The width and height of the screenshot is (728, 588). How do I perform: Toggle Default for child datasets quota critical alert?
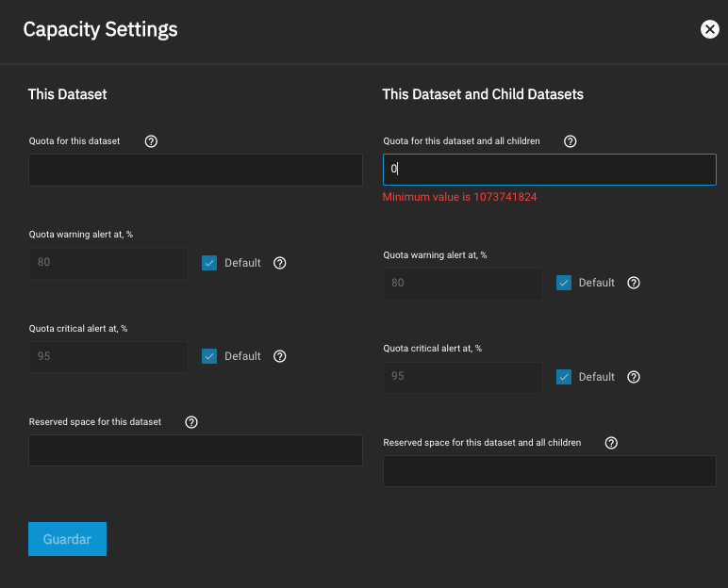click(564, 377)
